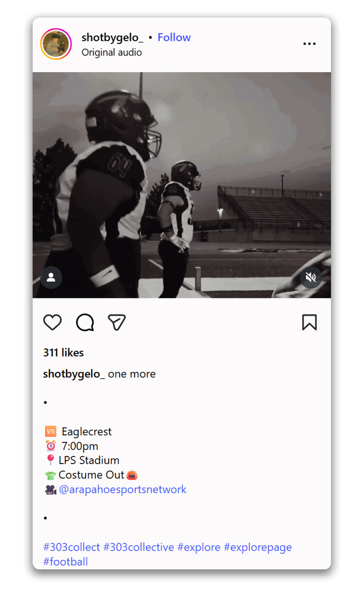364x602 pixels.
Task: Open #303collect hashtag
Action: point(71,547)
